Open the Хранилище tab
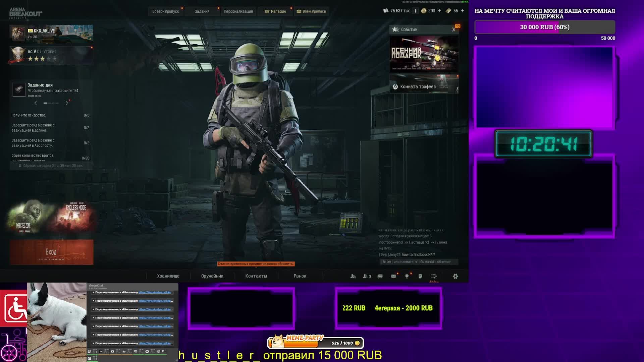This screenshot has width=644, height=362. coord(168,276)
